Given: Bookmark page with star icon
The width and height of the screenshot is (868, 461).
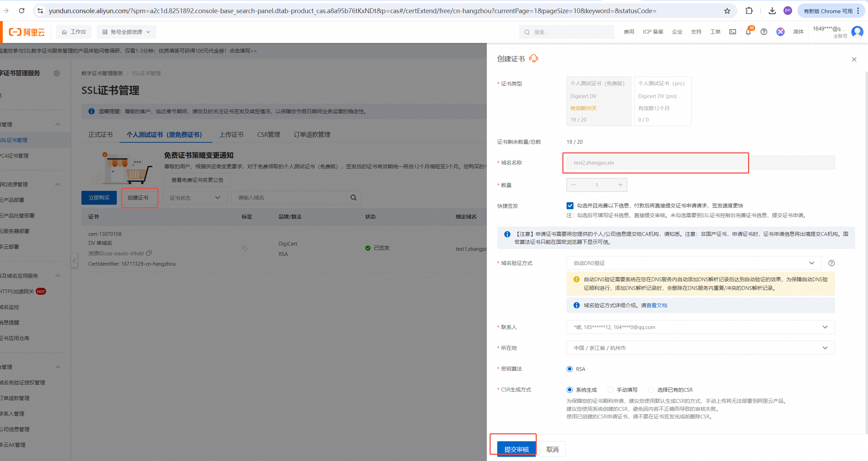Looking at the screenshot, I should [x=727, y=11].
